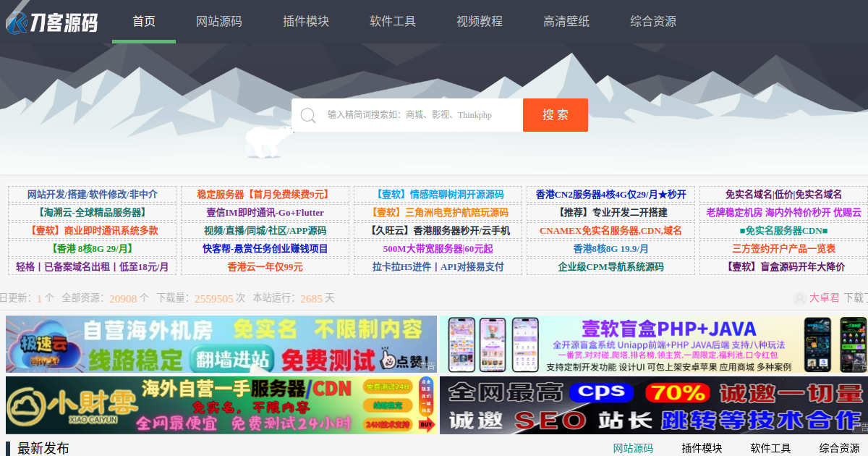Select the 大卓君 username in ticker
This screenshot has height=456, width=868.
[x=825, y=298]
